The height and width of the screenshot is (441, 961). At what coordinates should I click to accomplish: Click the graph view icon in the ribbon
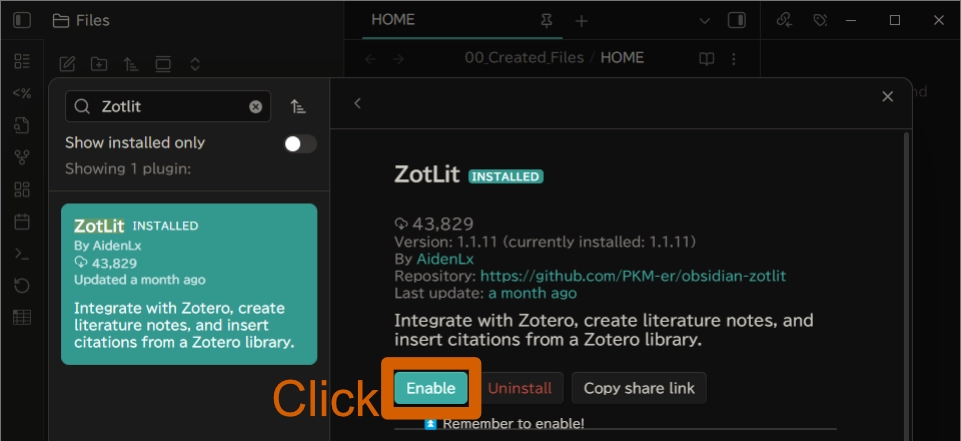click(22, 157)
